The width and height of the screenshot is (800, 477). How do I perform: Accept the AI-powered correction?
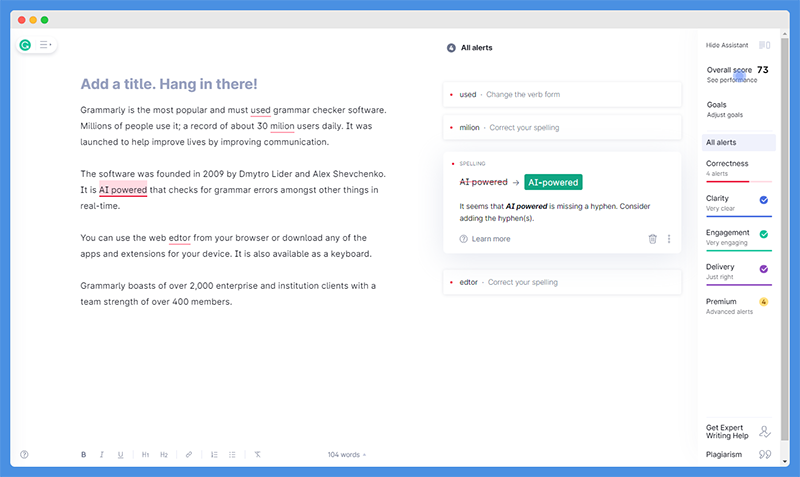(x=553, y=182)
